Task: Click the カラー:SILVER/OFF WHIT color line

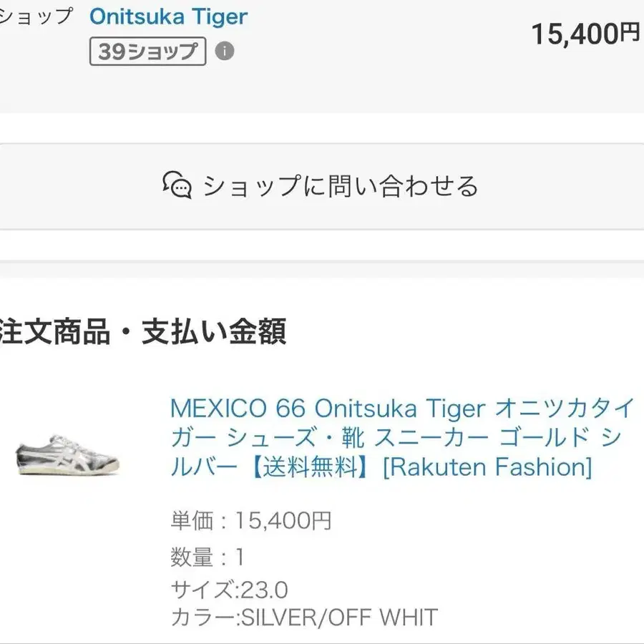Action: coord(304,617)
